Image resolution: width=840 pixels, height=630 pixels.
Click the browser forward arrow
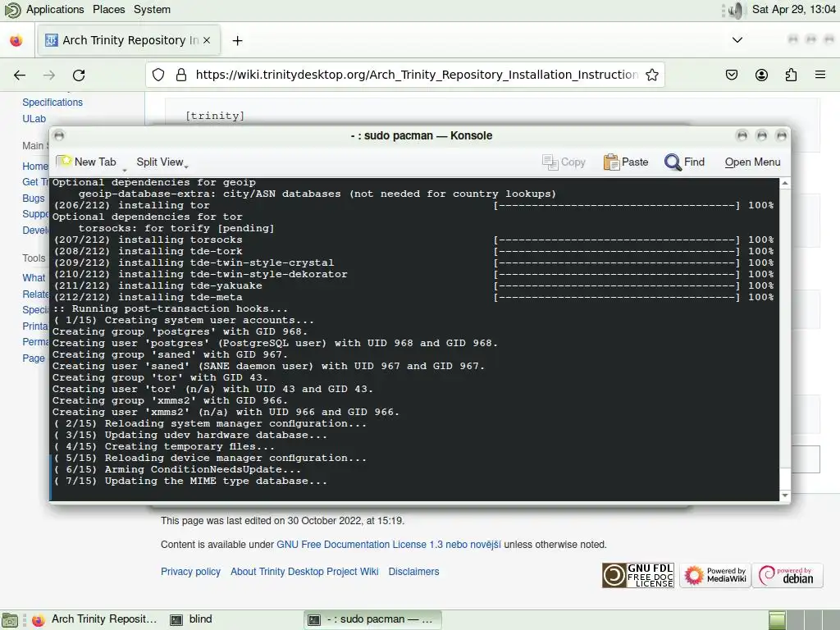pyautogui.click(x=49, y=75)
